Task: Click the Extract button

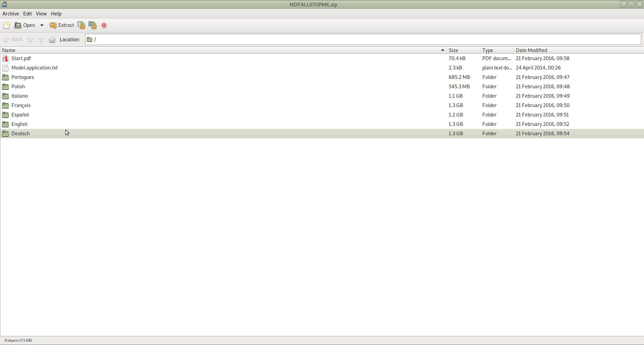Action: (62, 25)
